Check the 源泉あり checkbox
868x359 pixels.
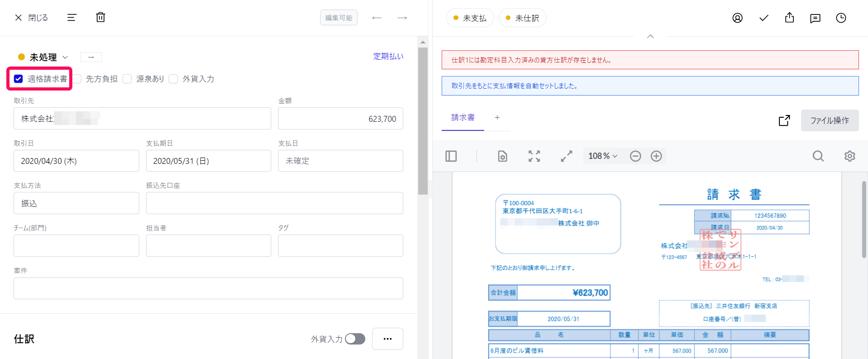coord(127,79)
